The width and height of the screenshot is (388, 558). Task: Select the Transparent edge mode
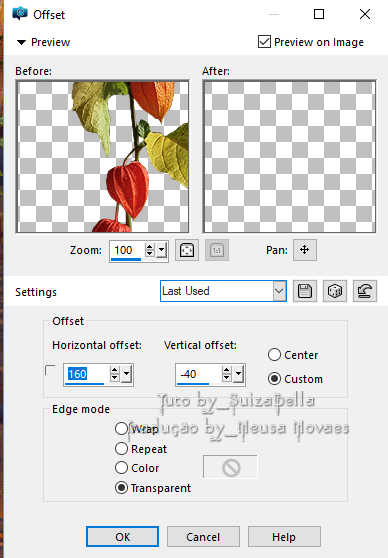121,488
